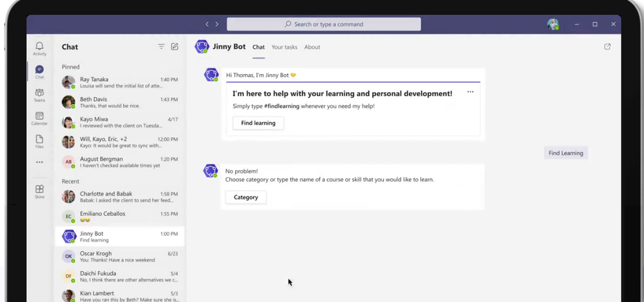This screenshot has height=302, width=644.
Task: Open Daichi Fukuda conversation
Action: click(120, 276)
